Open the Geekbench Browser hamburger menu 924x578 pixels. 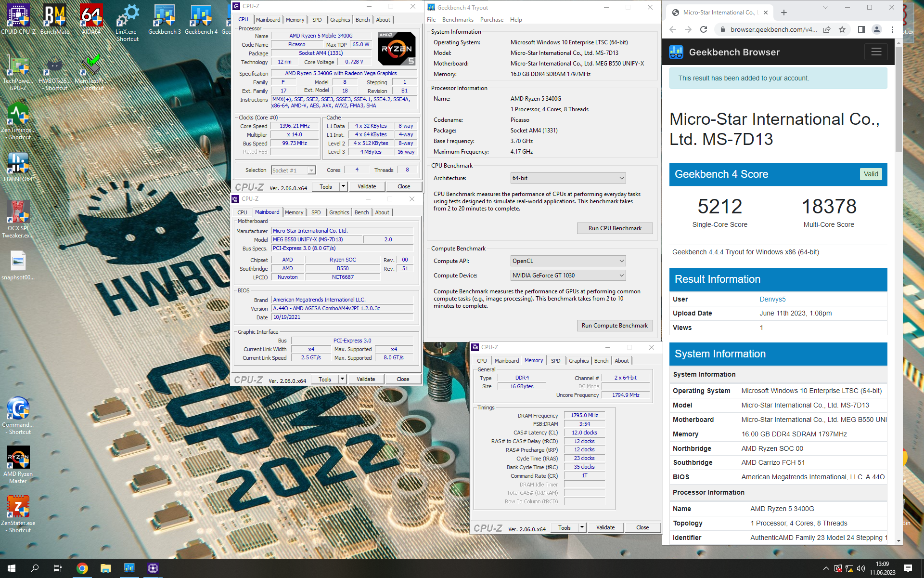[x=876, y=52]
